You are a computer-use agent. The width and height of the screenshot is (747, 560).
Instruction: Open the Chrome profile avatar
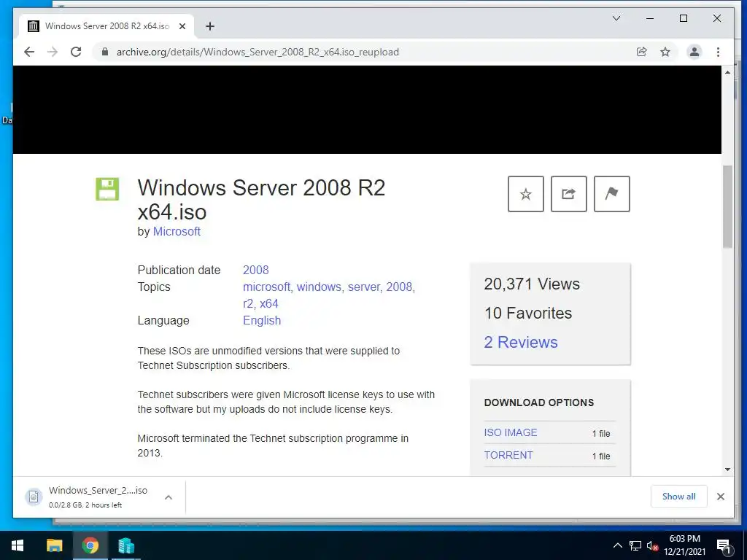(x=694, y=52)
